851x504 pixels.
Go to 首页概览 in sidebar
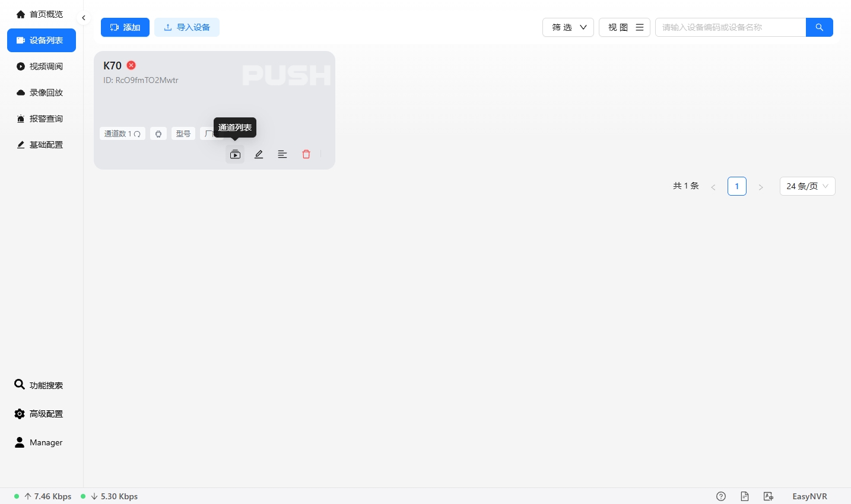coord(42,14)
